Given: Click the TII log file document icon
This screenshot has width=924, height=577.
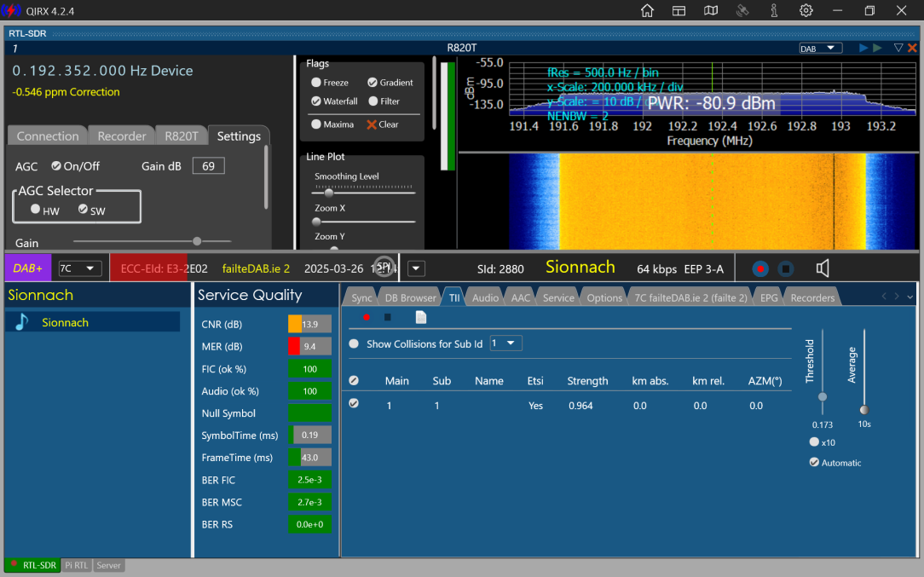Looking at the screenshot, I should click(420, 317).
